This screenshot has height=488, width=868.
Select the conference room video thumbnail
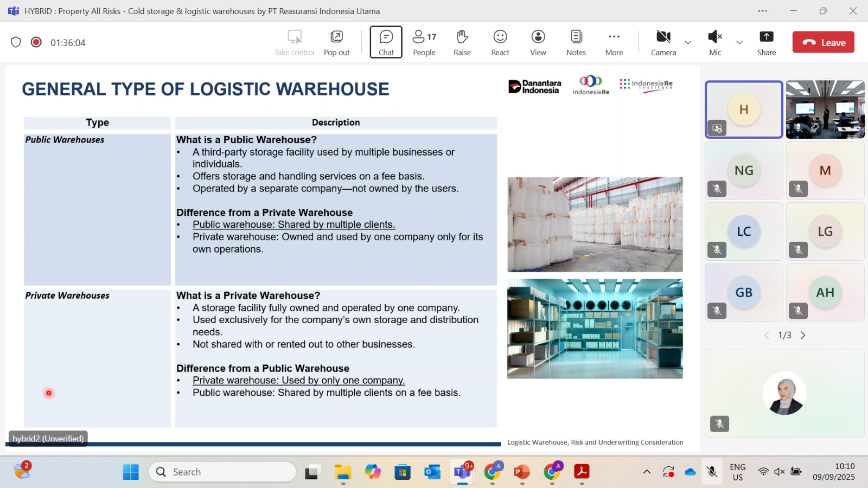point(825,110)
